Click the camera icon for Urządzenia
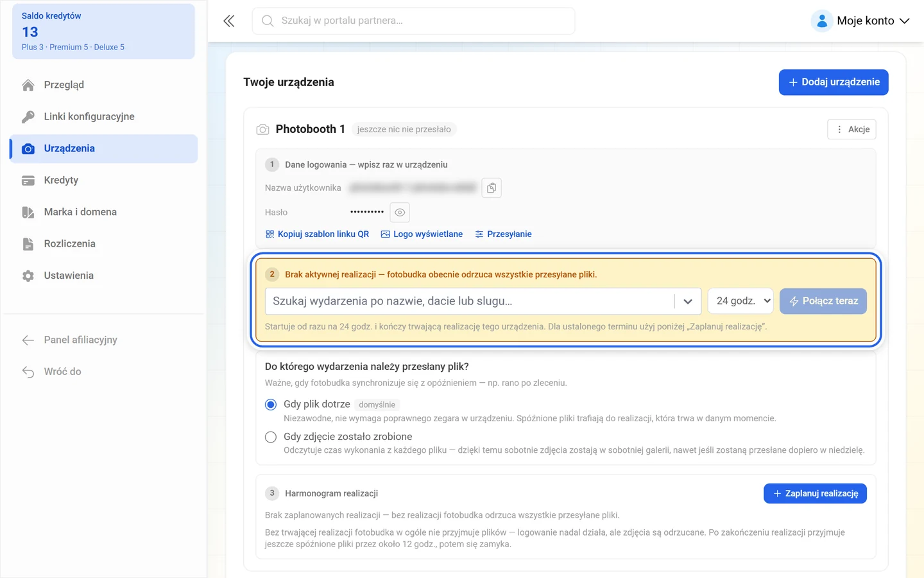The width and height of the screenshot is (924, 578). [28, 149]
